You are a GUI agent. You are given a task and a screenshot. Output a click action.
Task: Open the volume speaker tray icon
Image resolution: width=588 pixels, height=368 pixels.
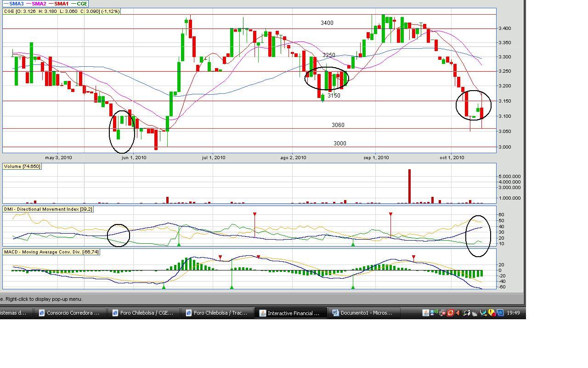[x=458, y=313]
